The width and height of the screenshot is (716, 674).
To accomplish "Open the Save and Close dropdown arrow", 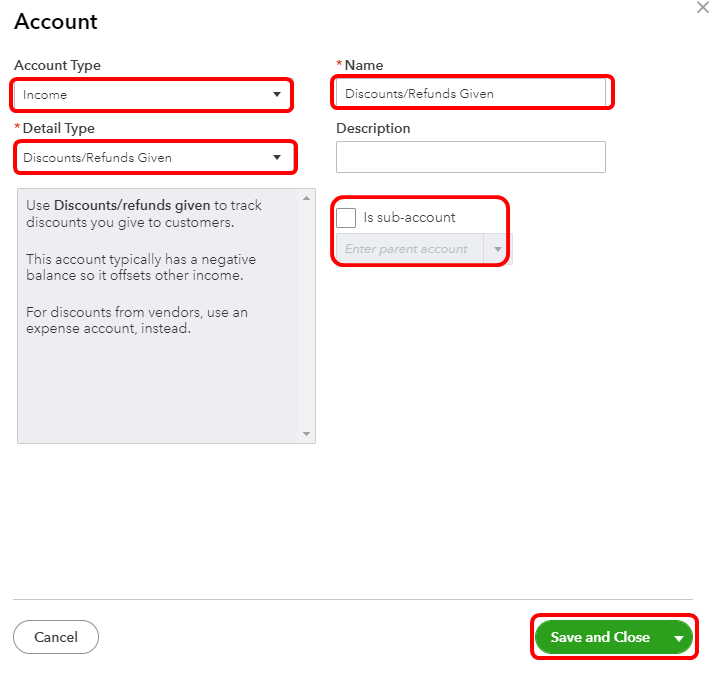I will [x=679, y=638].
